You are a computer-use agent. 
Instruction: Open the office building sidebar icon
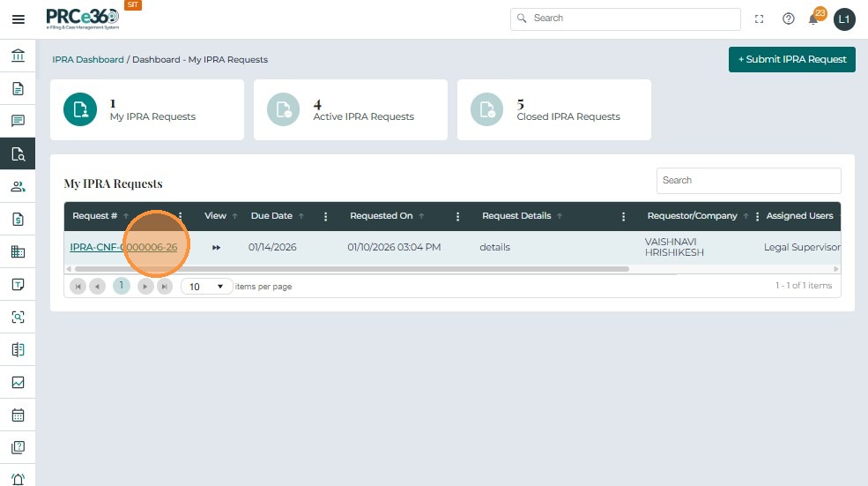tap(18, 251)
